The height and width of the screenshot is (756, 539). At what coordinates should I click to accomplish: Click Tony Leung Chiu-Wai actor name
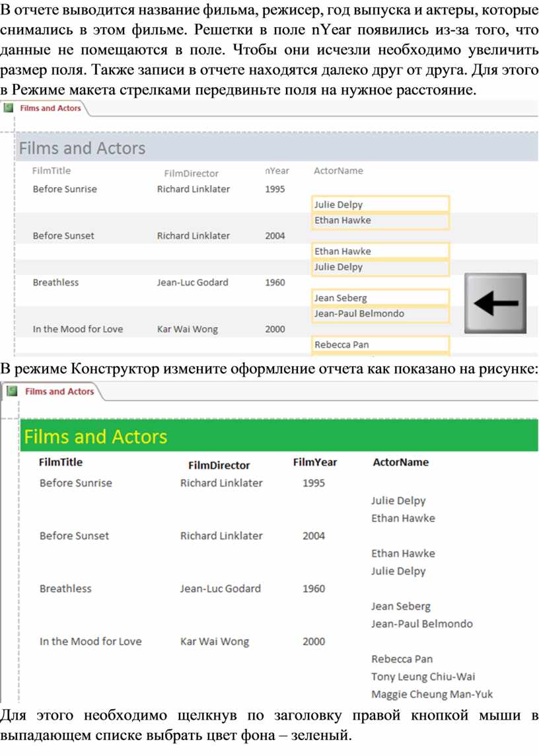pyautogui.click(x=423, y=677)
